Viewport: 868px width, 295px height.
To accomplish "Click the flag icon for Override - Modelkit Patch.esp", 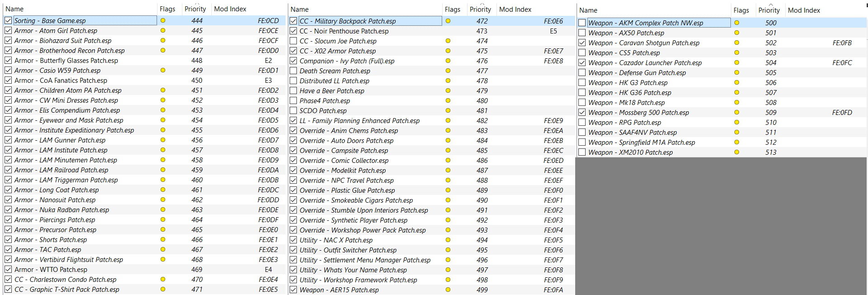I will click(x=448, y=170).
